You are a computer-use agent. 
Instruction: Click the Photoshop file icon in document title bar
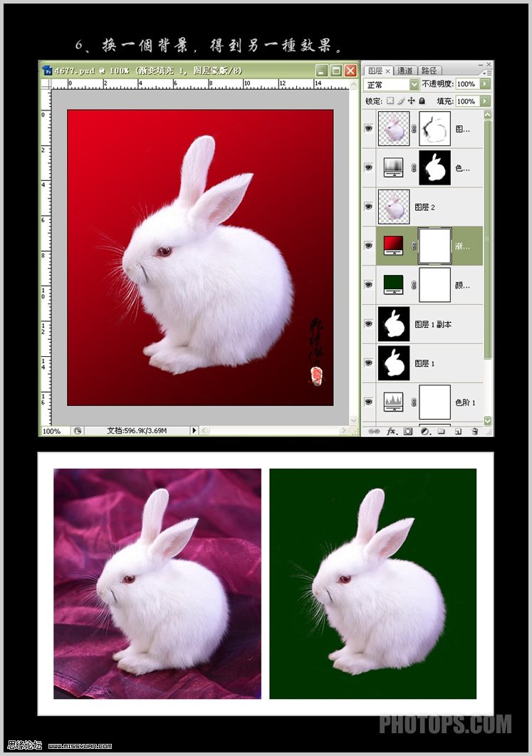click(47, 71)
